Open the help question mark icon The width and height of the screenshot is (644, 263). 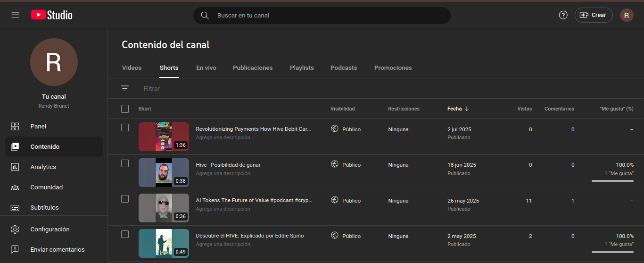(563, 15)
